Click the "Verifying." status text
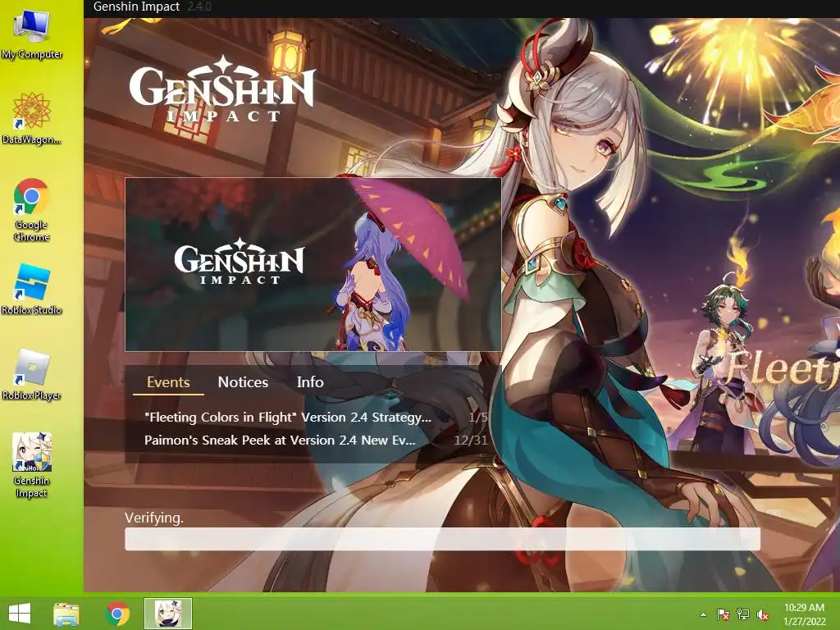840x630 pixels. (x=154, y=518)
